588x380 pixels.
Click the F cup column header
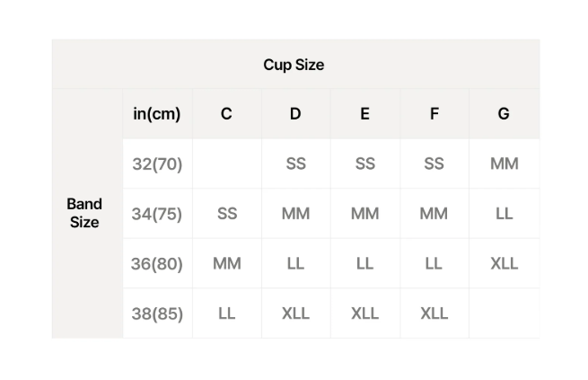(434, 113)
